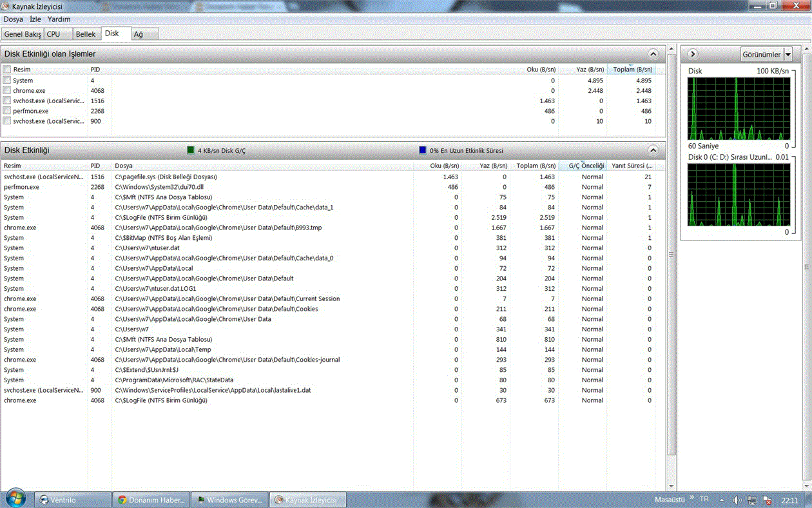
Task: Click the network tray icon with red X
Action: [767, 500]
